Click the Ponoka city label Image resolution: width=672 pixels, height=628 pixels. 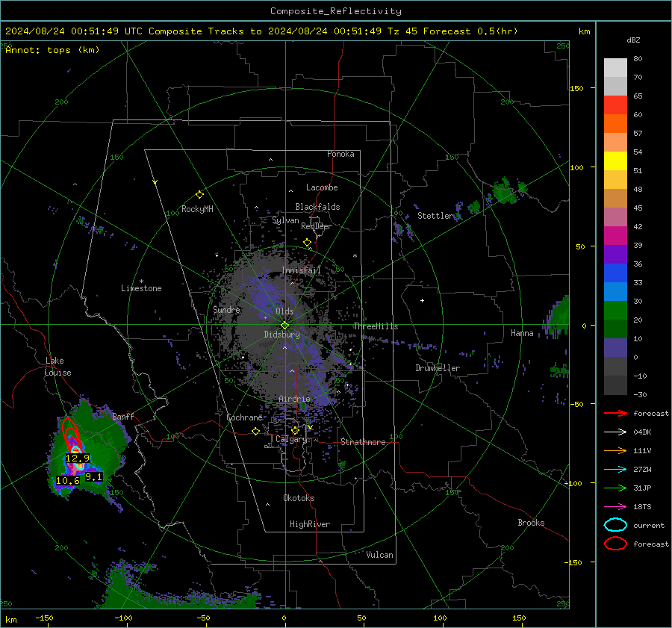click(x=340, y=154)
